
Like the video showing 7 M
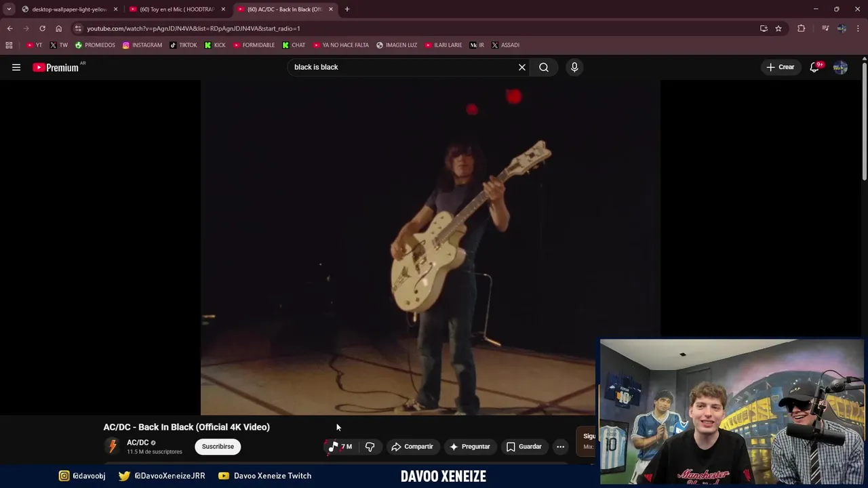(340, 447)
